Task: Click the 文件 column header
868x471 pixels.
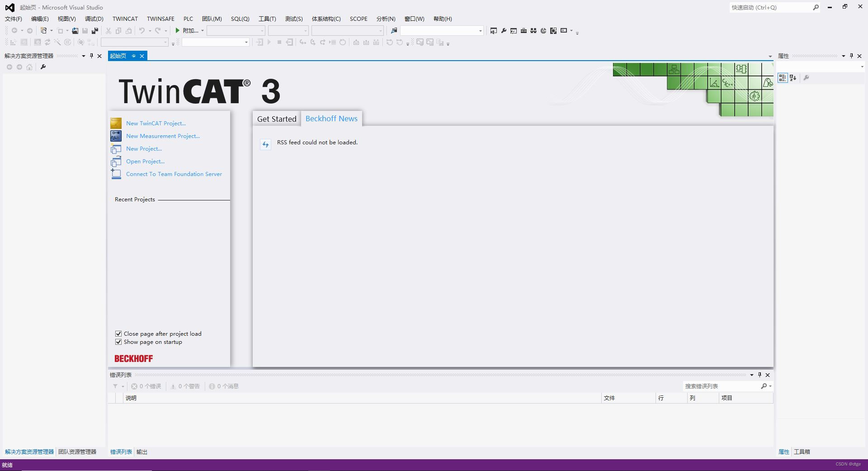Action: [628, 398]
